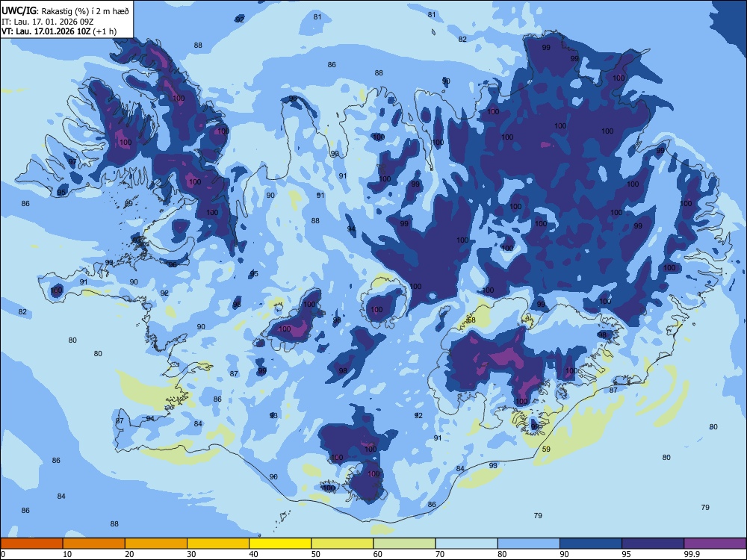The width and height of the screenshot is (747, 560).
Task: Select the '50' tick label on the legend
Action: [316, 554]
